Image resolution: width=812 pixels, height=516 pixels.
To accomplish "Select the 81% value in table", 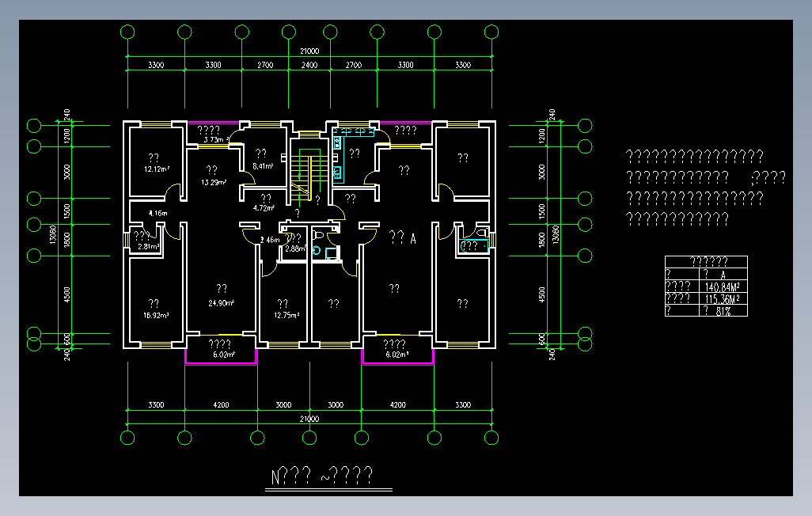I will click(x=723, y=311).
